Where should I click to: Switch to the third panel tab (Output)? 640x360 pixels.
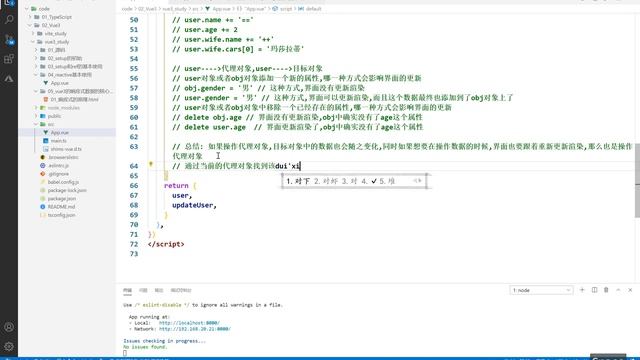tap(159, 290)
